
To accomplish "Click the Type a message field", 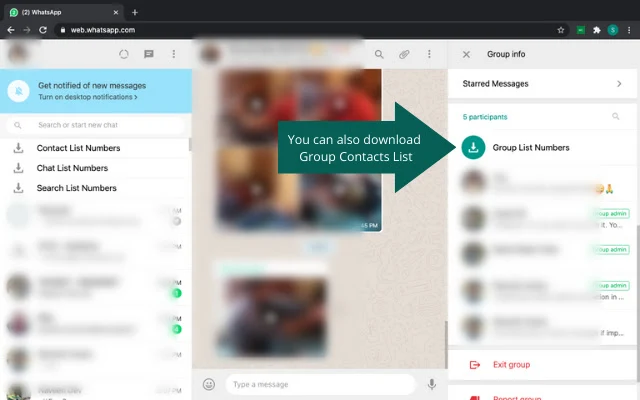I will pos(320,384).
